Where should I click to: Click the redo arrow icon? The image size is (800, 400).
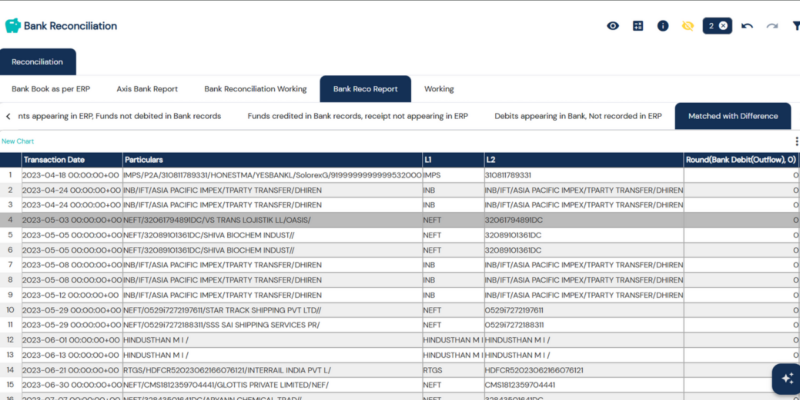pyautogui.click(x=771, y=26)
